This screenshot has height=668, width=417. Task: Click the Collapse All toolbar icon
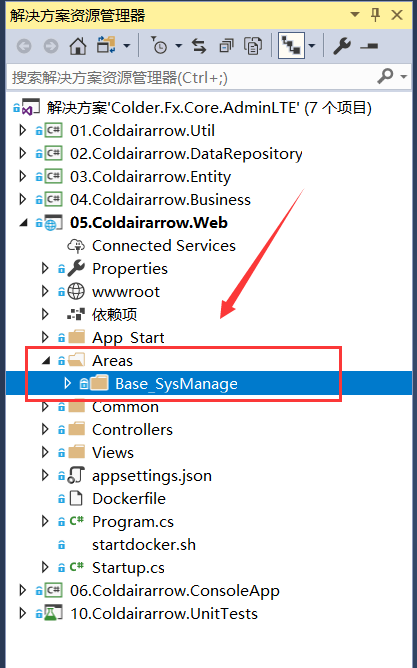(226, 46)
